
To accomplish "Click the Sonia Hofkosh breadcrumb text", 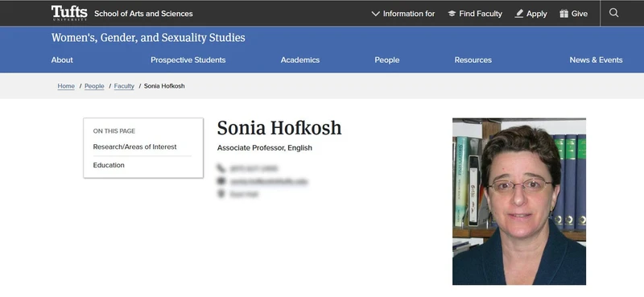I will 164,86.
